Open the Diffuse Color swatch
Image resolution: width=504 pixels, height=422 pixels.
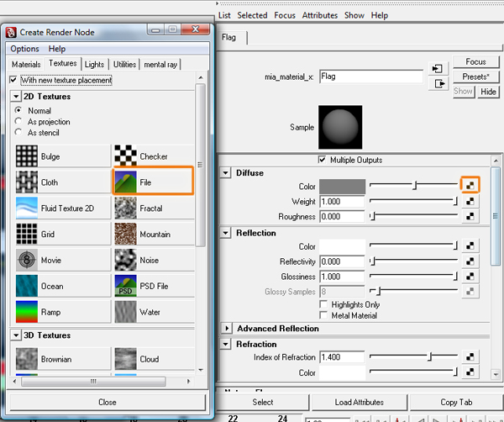coord(343,187)
